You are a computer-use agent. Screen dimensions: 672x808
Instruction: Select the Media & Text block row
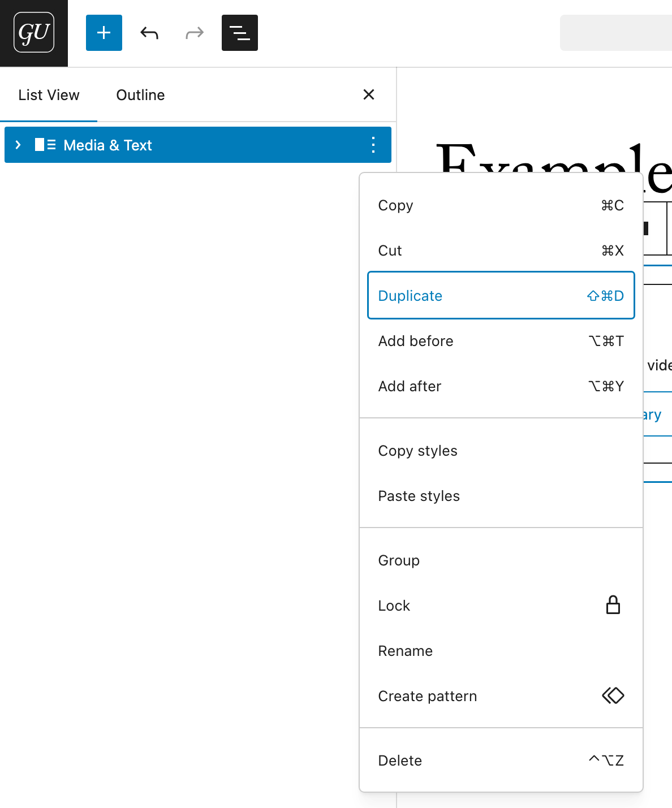point(198,145)
